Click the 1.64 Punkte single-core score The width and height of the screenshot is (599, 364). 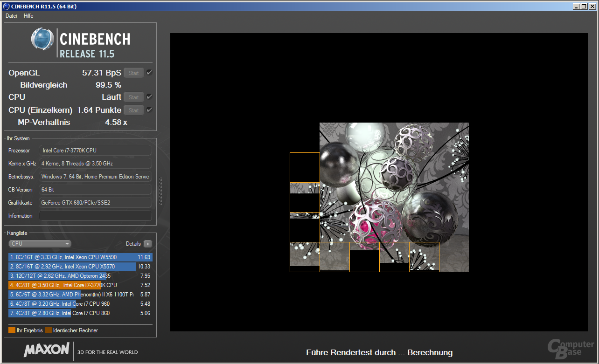[99, 110]
